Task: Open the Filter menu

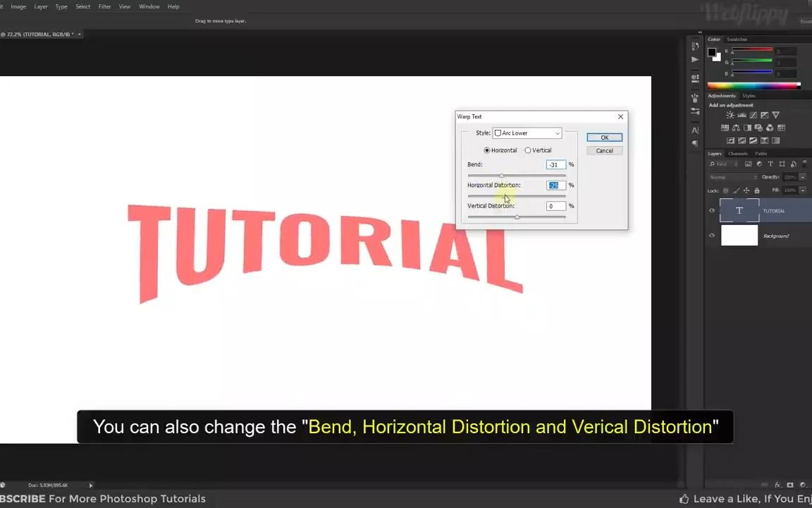Action: click(x=104, y=6)
